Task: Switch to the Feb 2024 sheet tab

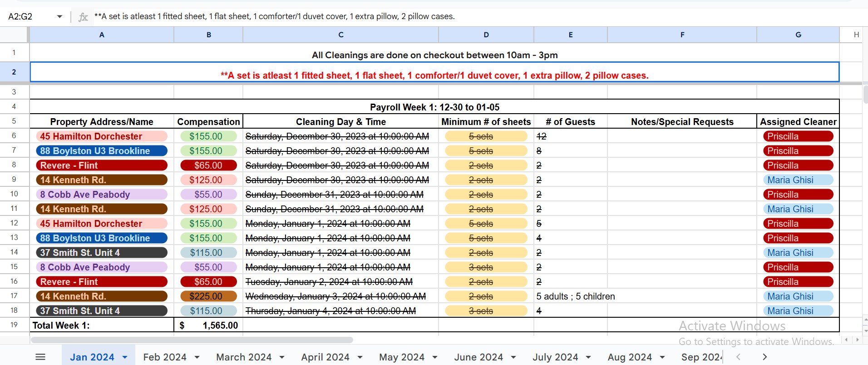Action: pos(165,357)
